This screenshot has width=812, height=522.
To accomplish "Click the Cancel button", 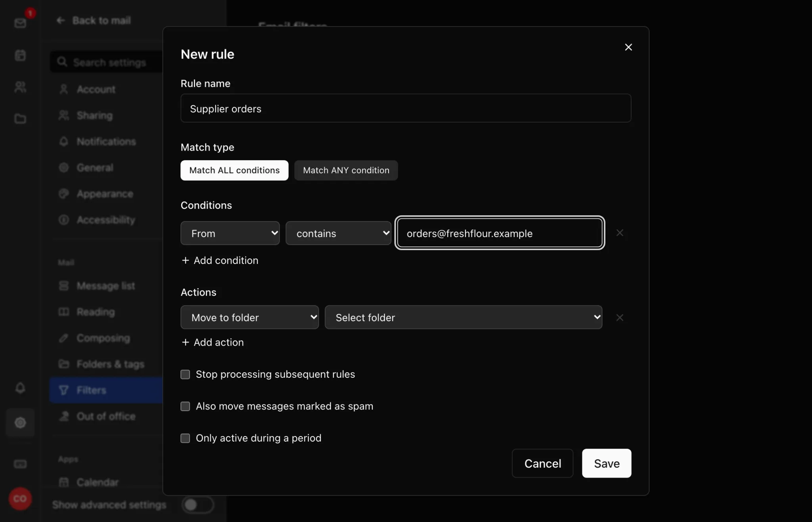I will point(542,463).
